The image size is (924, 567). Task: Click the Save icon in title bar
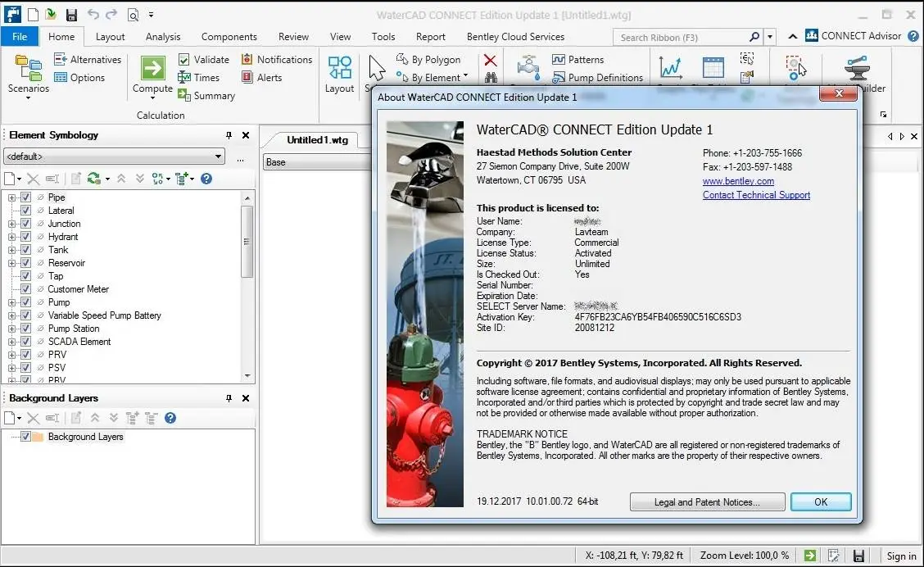[71, 15]
